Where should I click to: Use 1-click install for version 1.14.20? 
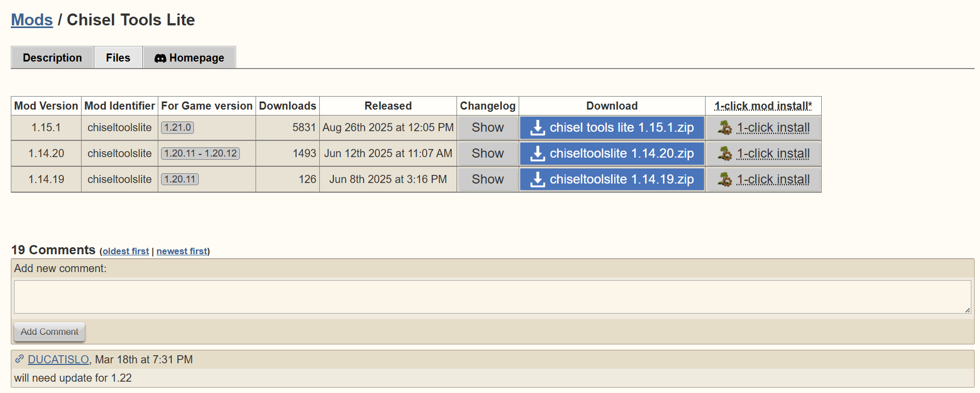click(763, 154)
